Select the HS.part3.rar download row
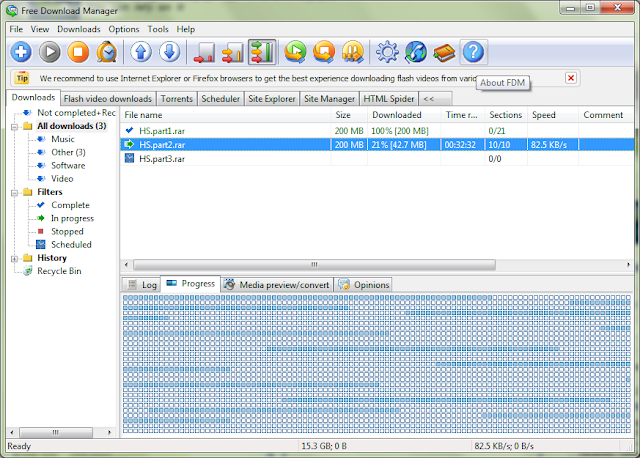 click(x=376, y=158)
